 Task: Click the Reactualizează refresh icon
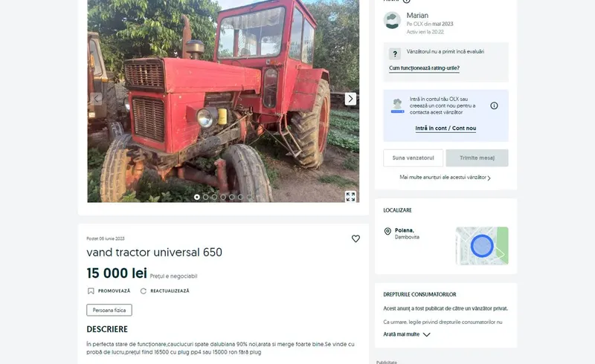click(x=143, y=290)
